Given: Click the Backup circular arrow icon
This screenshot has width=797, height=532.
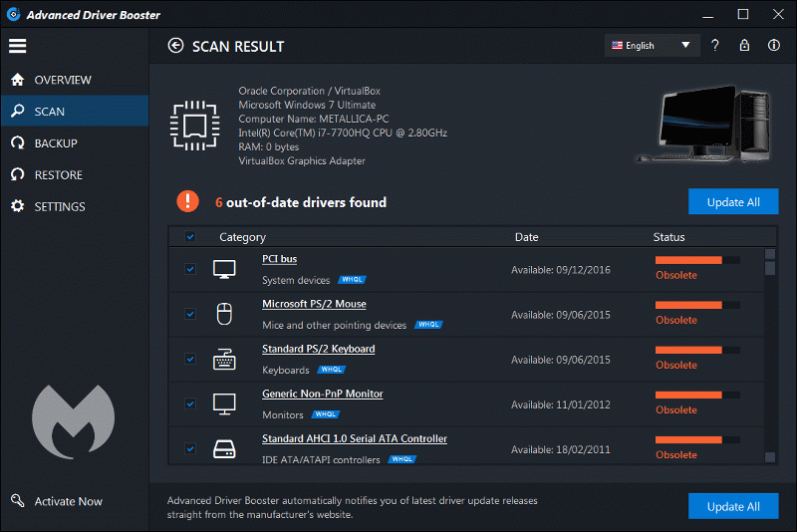Looking at the screenshot, I should [18, 142].
